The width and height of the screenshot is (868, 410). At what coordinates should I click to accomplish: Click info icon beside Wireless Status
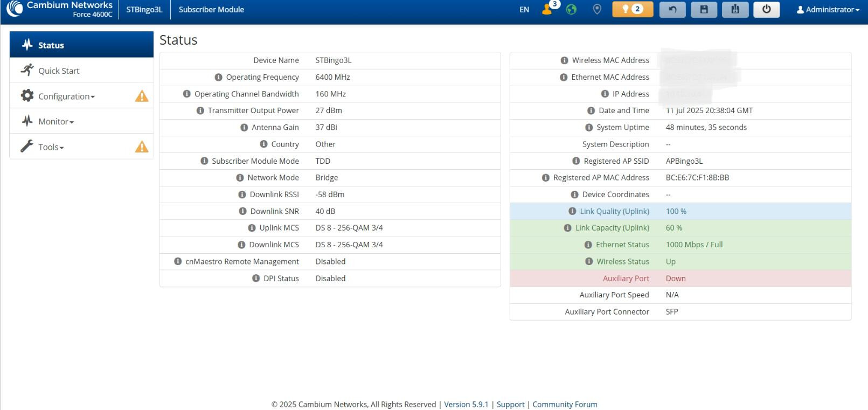click(x=589, y=261)
